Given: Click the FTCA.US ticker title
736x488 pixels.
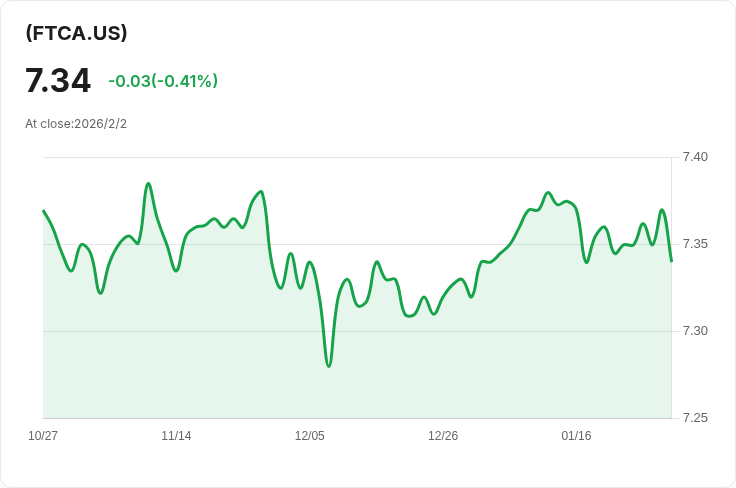Looking at the screenshot, I should click(76, 33).
